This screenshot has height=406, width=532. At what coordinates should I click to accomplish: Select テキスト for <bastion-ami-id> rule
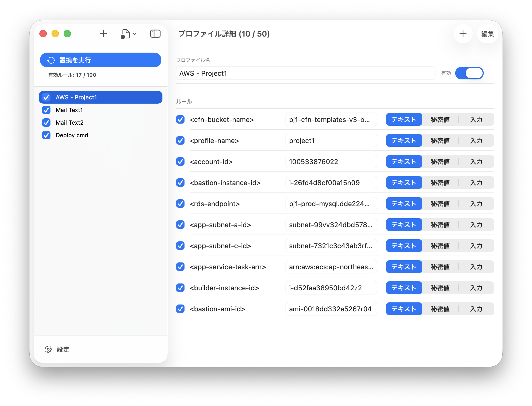point(404,309)
